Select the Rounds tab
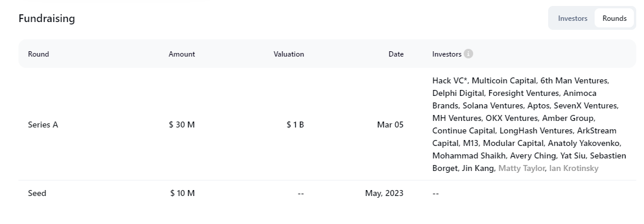644x224 pixels. coord(614,18)
